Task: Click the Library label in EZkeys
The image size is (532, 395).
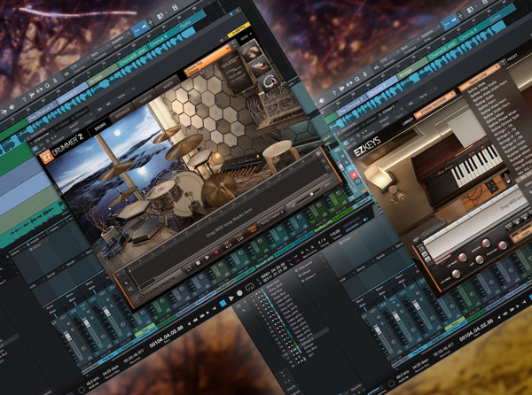Action: pyautogui.click(x=407, y=121)
